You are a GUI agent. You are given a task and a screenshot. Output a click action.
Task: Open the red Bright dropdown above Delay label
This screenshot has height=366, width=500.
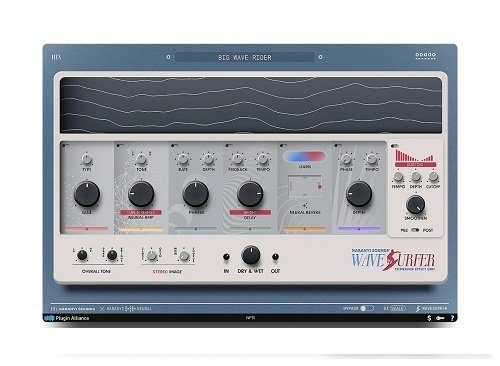click(250, 212)
